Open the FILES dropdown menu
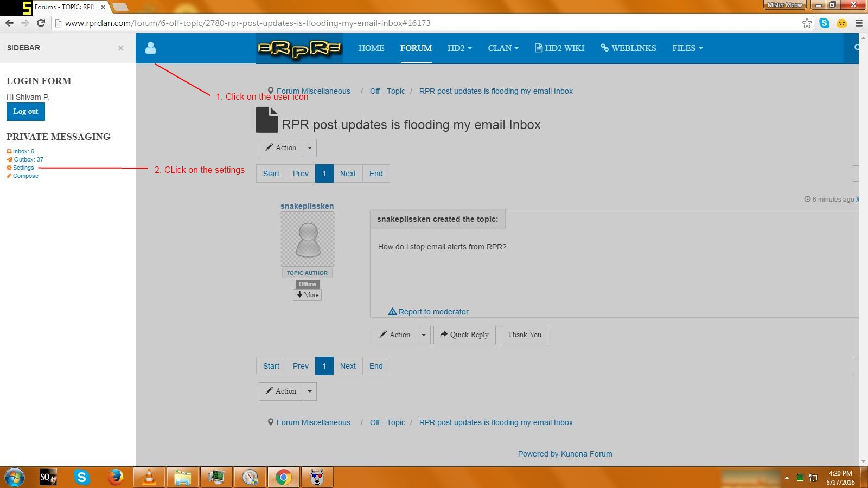The image size is (868, 488). pos(687,48)
